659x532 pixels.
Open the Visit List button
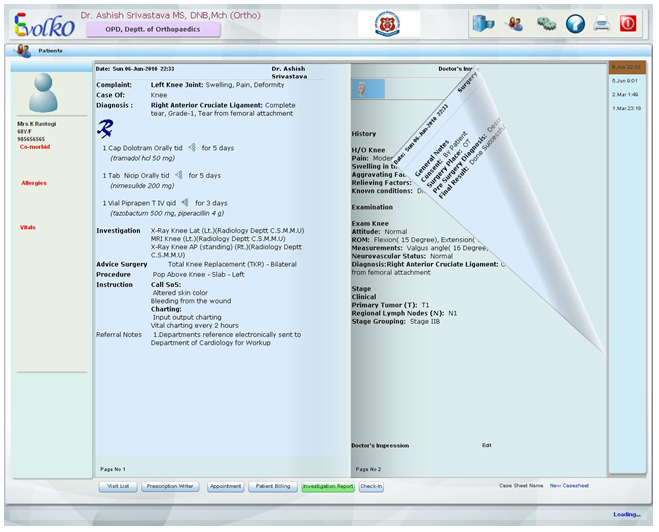tap(116, 487)
